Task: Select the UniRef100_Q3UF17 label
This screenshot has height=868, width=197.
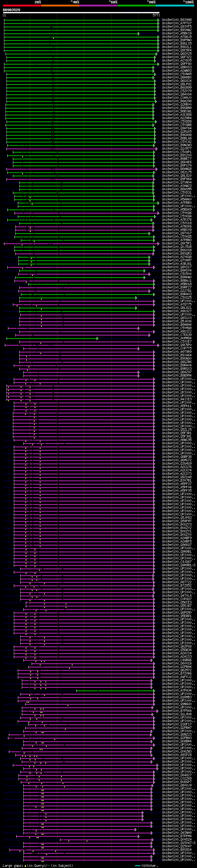Action: (177, 724)
